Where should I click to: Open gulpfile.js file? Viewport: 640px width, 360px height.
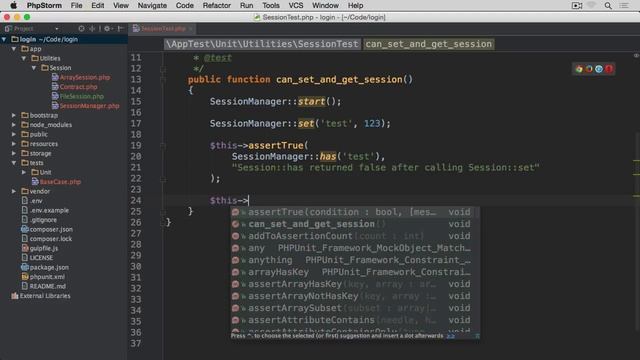pos(40,248)
